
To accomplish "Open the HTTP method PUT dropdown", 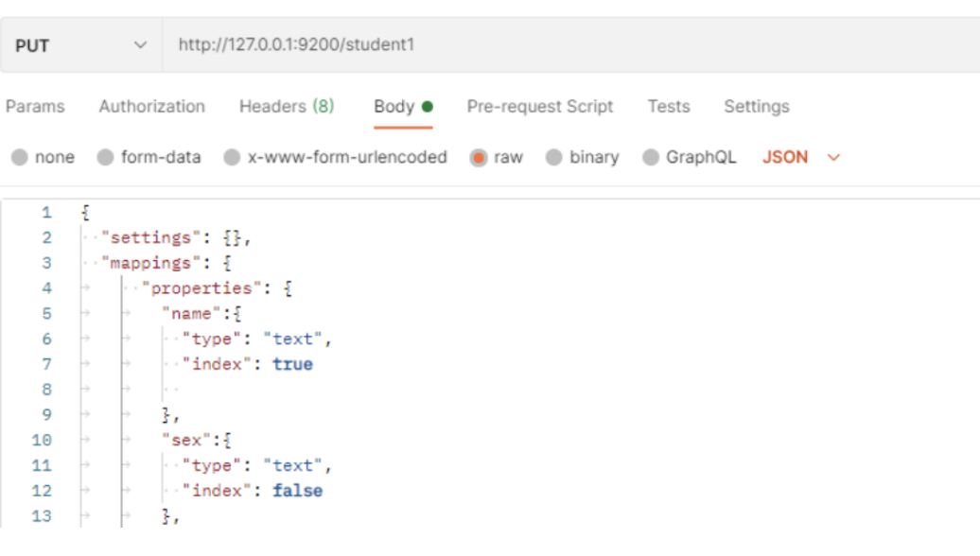I will click(x=80, y=45).
